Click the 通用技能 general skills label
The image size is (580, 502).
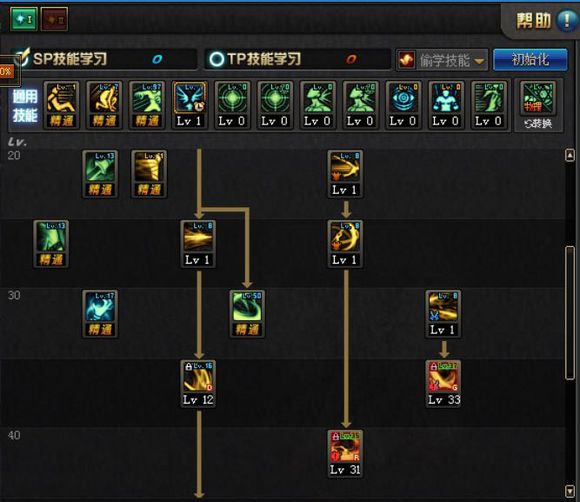[25, 106]
